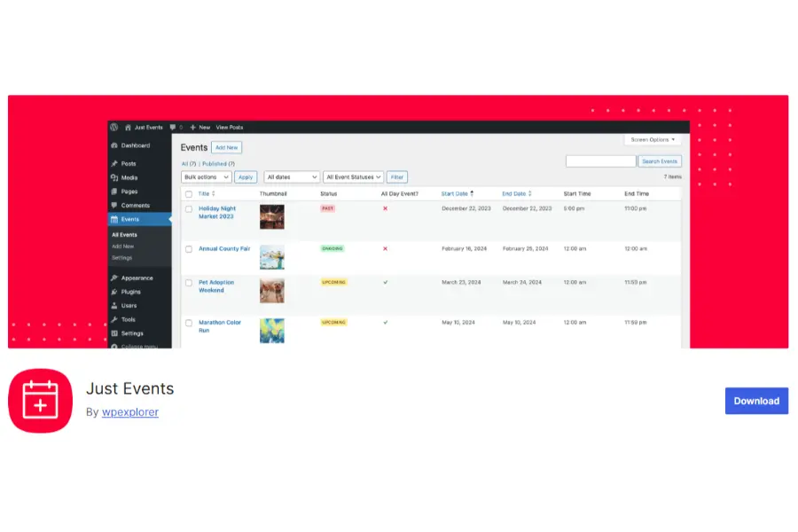This screenshot has height=532, width=798.
Task: Click the Settings icon in sidebar
Action: [x=114, y=333]
